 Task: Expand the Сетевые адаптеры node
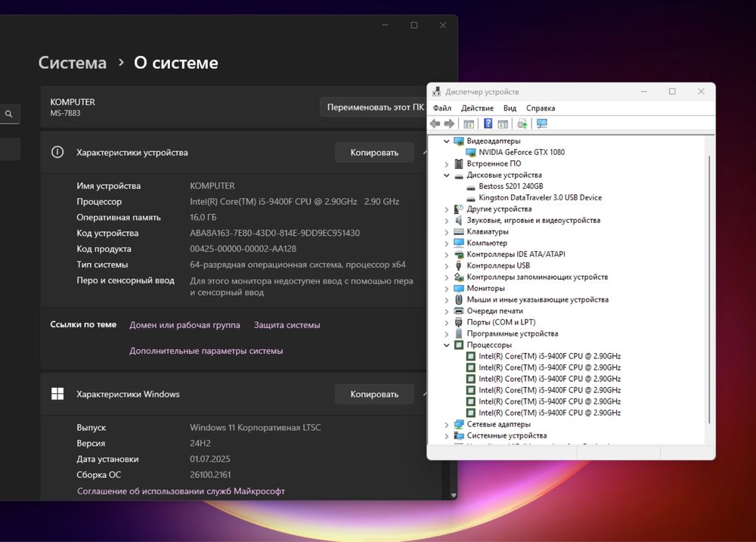(x=447, y=425)
